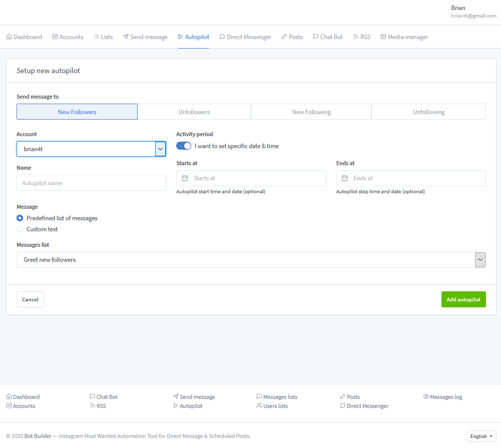Click the Media manager image icon

pos(383,37)
